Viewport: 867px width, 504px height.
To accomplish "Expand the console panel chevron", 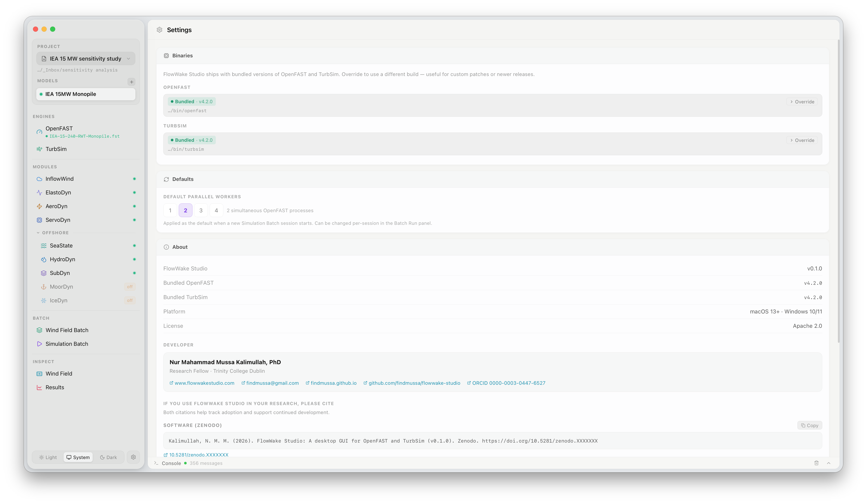I will pyautogui.click(x=829, y=463).
